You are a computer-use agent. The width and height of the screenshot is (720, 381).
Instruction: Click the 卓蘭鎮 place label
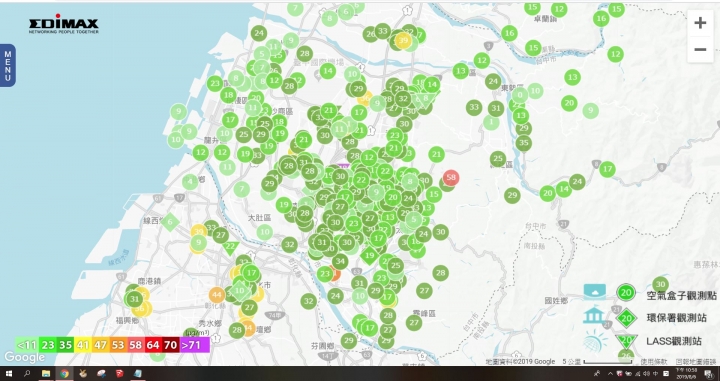[546, 19]
